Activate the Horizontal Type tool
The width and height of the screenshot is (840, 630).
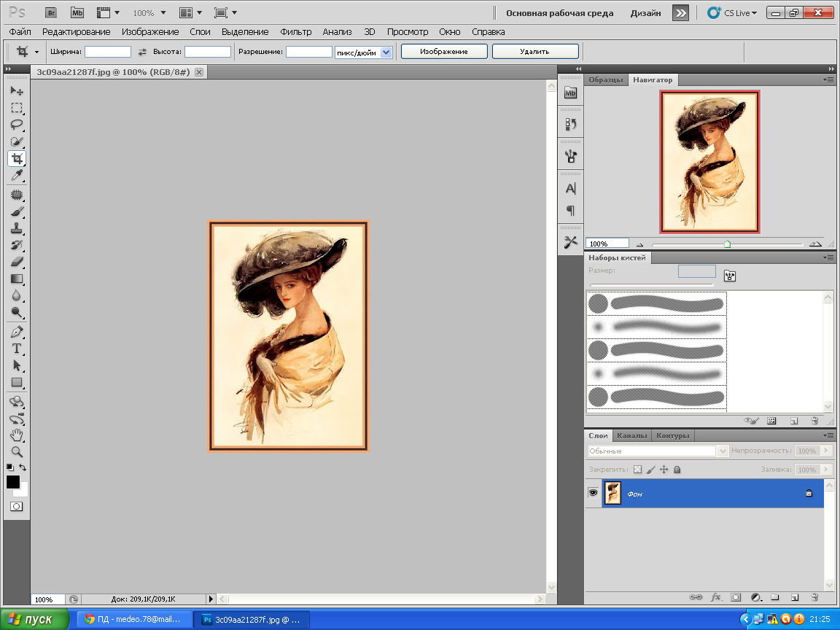tap(17, 349)
